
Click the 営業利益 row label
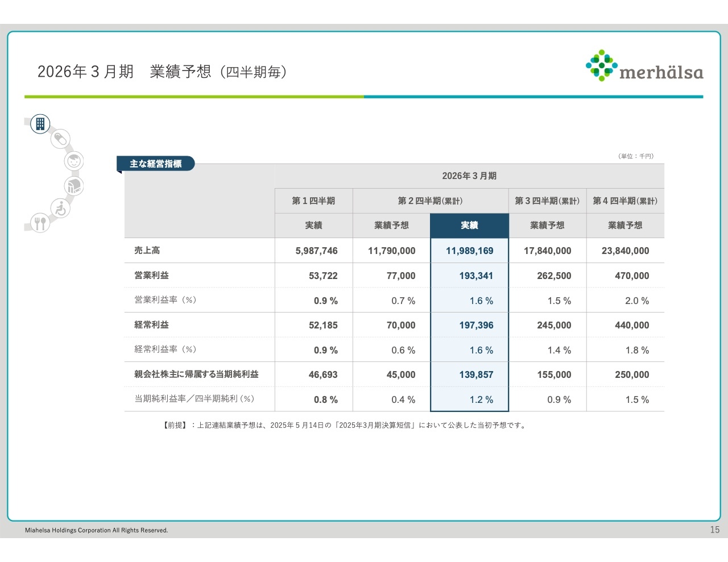(152, 276)
